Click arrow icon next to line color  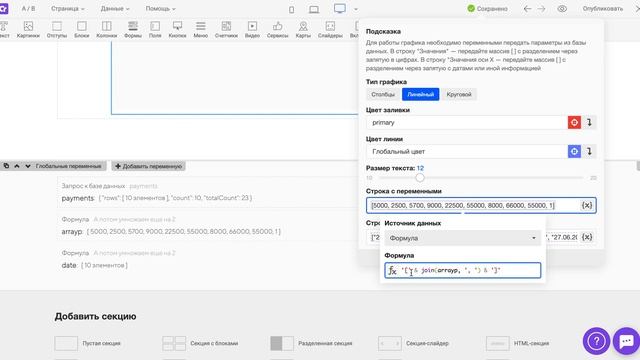point(589,151)
